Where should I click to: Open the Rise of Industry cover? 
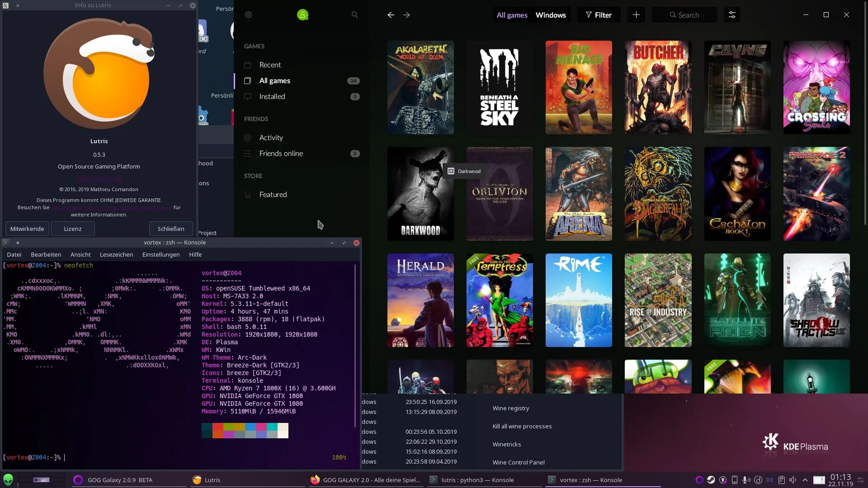(658, 300)
